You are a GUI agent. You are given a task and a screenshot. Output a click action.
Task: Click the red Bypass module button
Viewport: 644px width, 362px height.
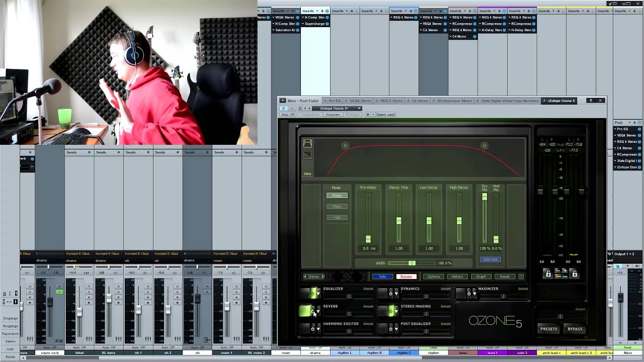click(406, 277)
